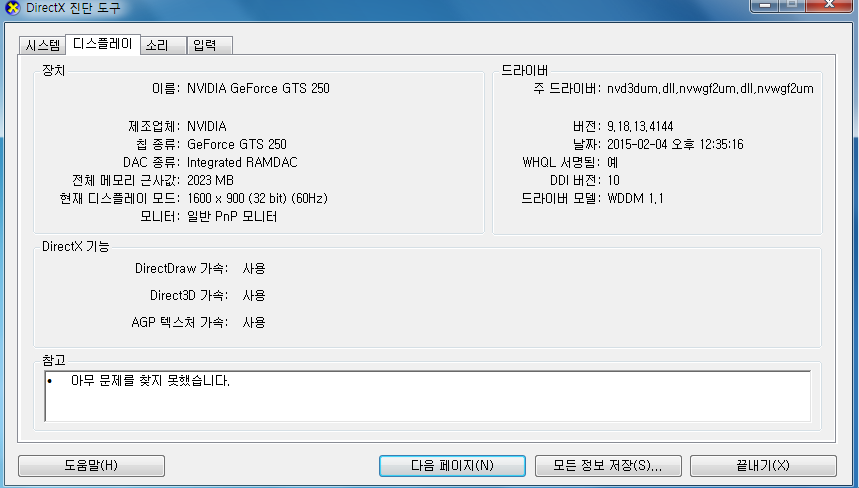Click the Direct3D 가속 status 사용

coord(254,295)
